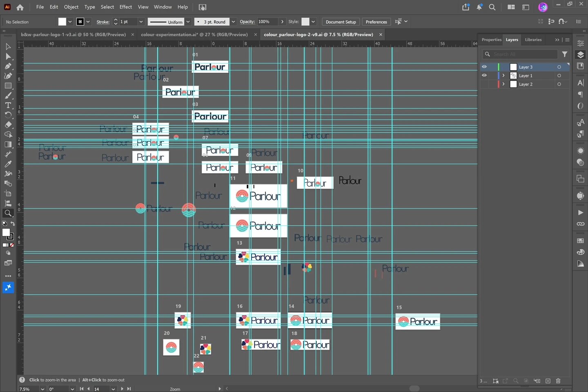
Task: Click the Document Setup button
Action: tap(341, 22)
